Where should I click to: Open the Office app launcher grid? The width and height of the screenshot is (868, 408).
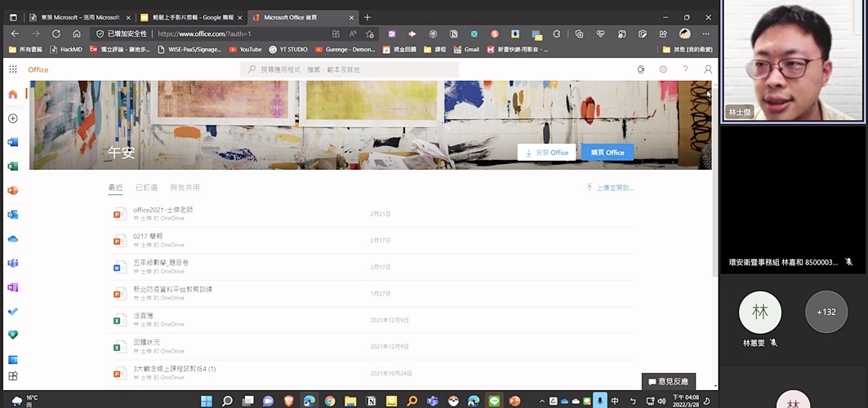pos(13,69)
